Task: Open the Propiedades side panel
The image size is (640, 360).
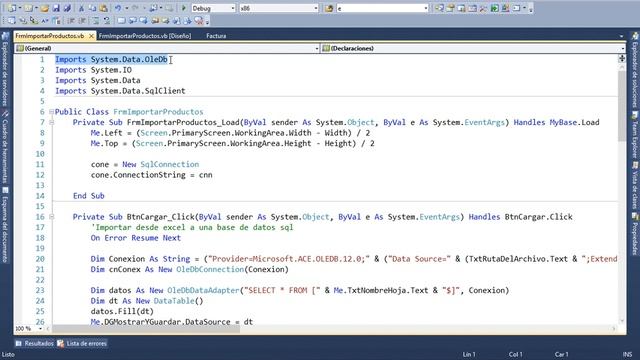Action: (635, 235)
